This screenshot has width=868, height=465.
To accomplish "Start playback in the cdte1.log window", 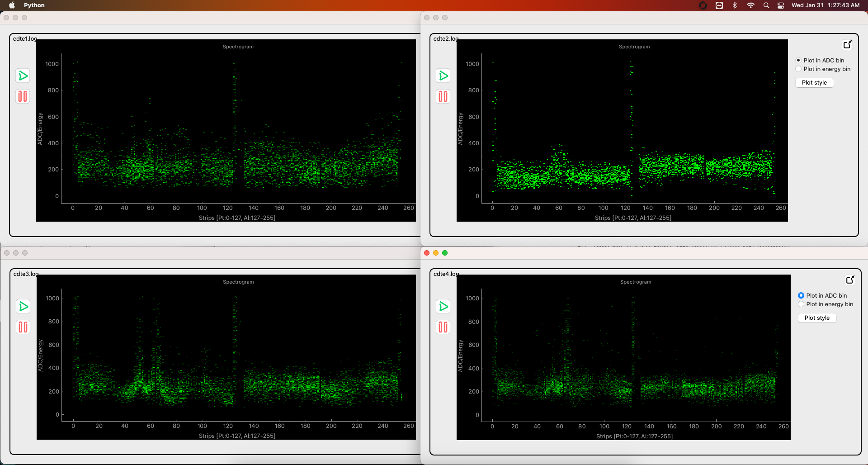I will (23, 76).
